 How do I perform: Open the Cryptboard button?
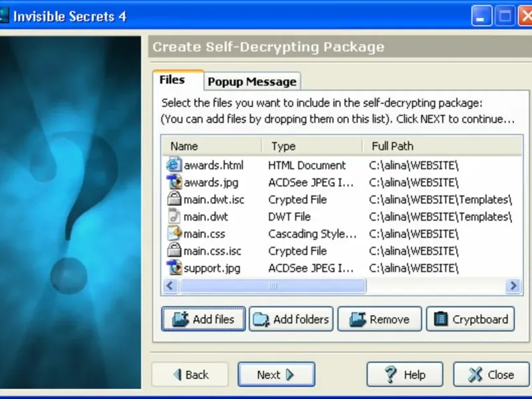(x=470, y=319)
